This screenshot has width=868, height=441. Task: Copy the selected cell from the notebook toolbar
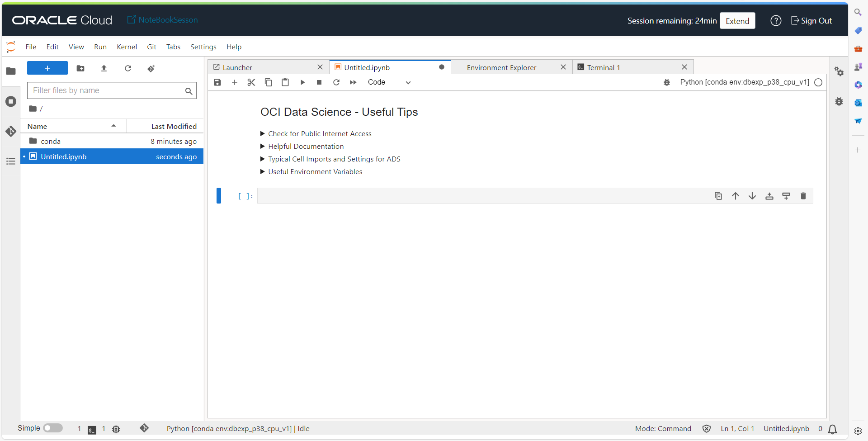point(269,82)
